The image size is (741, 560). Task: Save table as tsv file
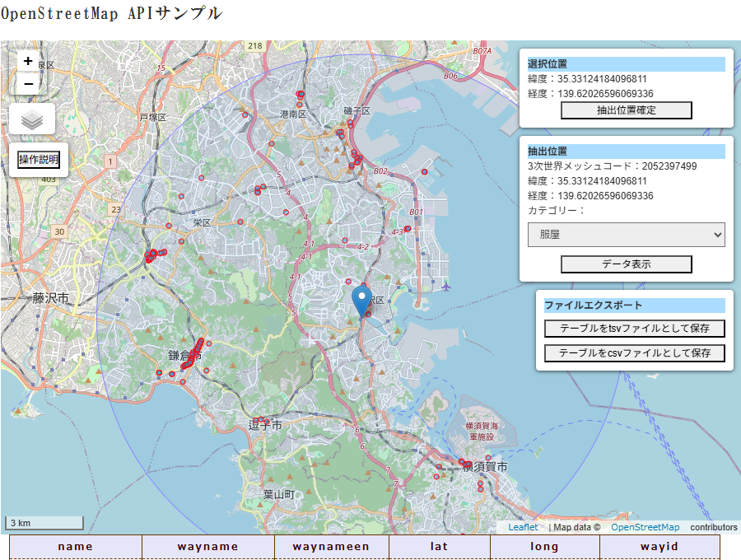[635, 328]
